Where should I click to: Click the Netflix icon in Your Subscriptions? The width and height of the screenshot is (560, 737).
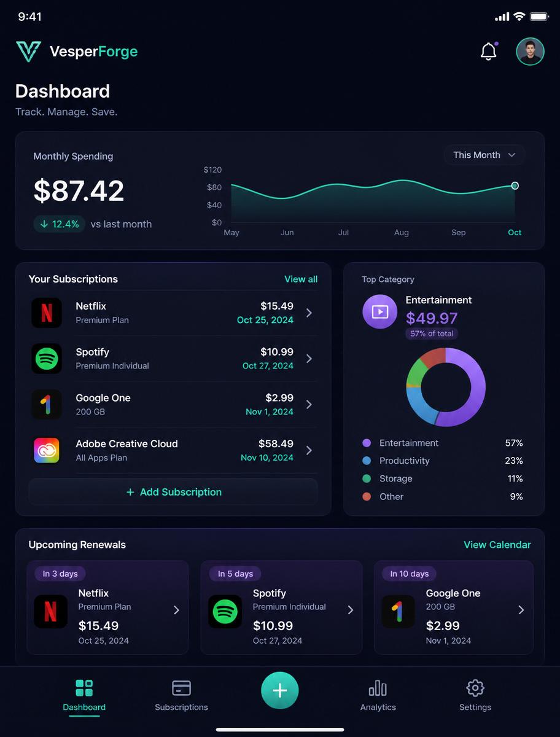47,313
